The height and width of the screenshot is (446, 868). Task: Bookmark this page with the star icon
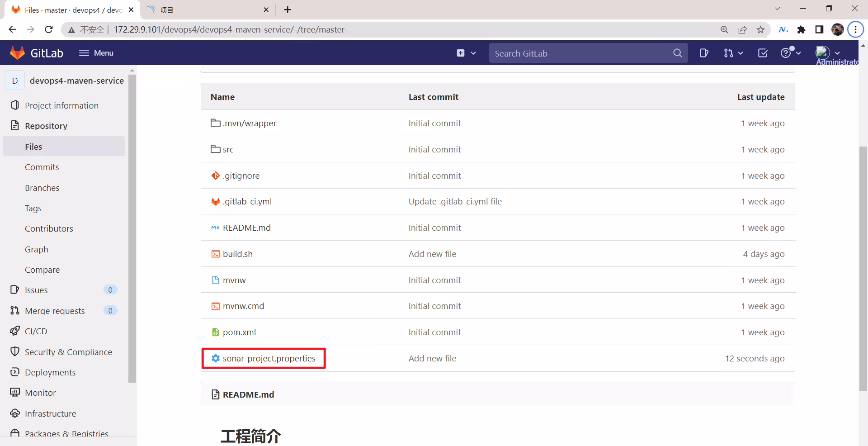761,29
